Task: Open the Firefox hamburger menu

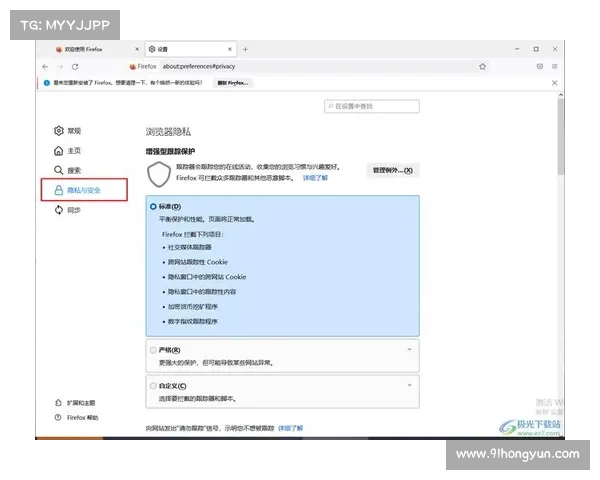Action: 556,66
